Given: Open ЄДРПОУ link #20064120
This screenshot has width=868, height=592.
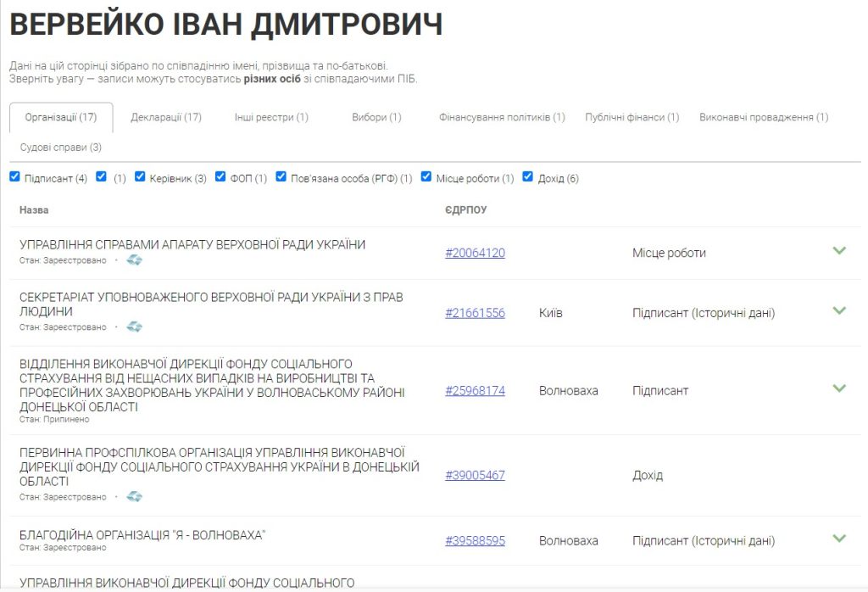Looking at the screenshot, I should [475, 253].
